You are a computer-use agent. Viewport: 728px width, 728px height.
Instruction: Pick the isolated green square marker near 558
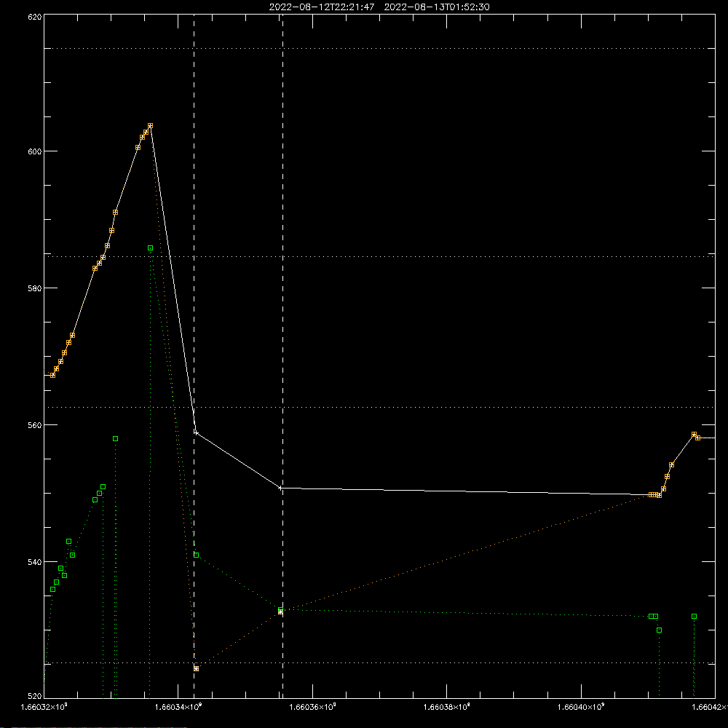coord(115,439)
